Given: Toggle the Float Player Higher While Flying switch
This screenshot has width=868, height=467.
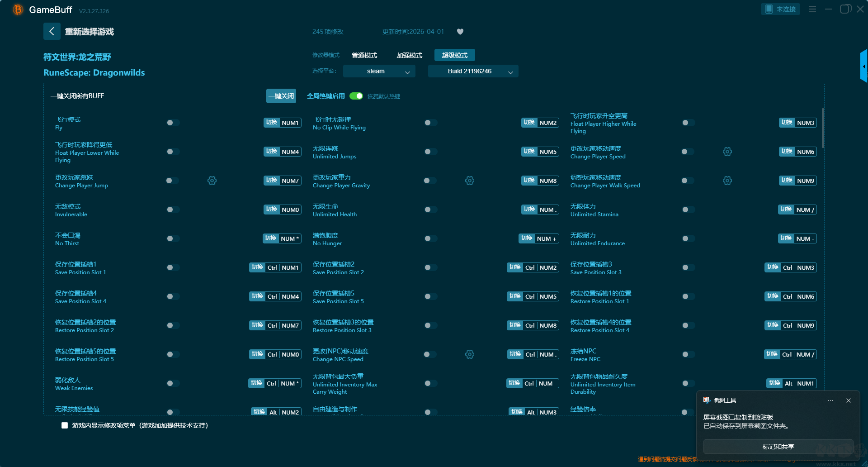Looking at the screenshot, I should (x=688, y=123).
